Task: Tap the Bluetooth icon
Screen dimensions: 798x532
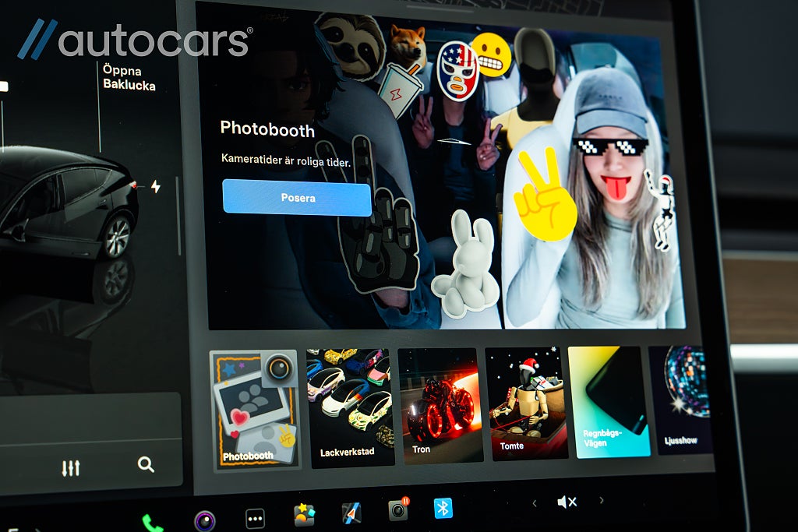Action: [443, 508]
